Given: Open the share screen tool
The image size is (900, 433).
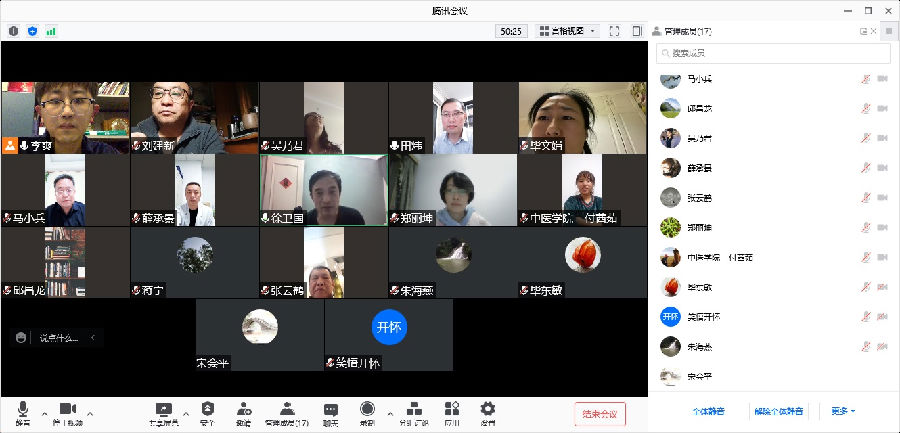Looking at the screenshot, I should (164, 409).
